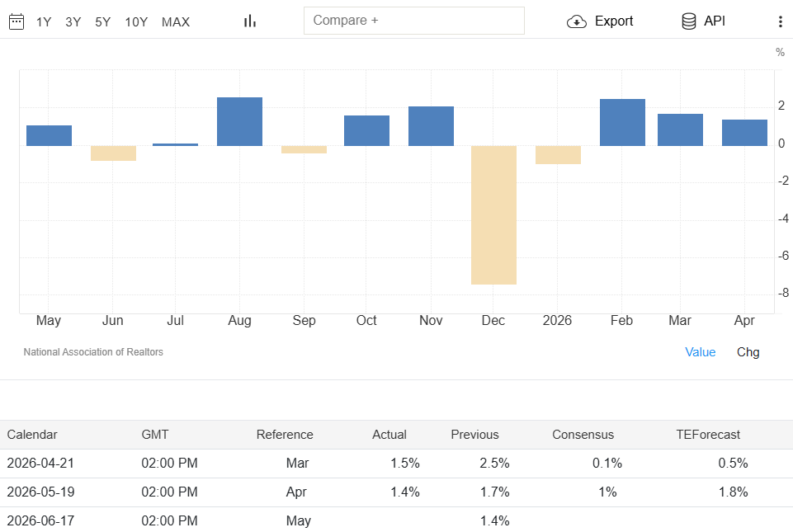
Task: Switch chart to Value view
Action: click(701, 352)
